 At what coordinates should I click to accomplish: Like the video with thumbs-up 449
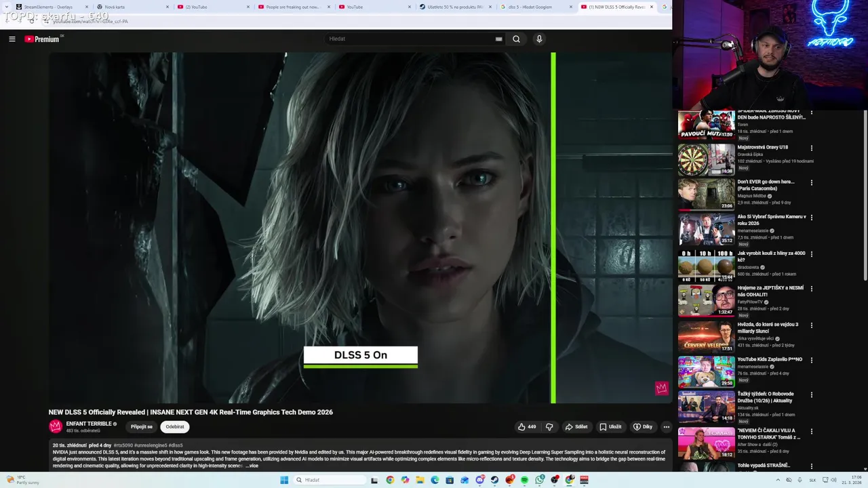click(x=527, y=427)
